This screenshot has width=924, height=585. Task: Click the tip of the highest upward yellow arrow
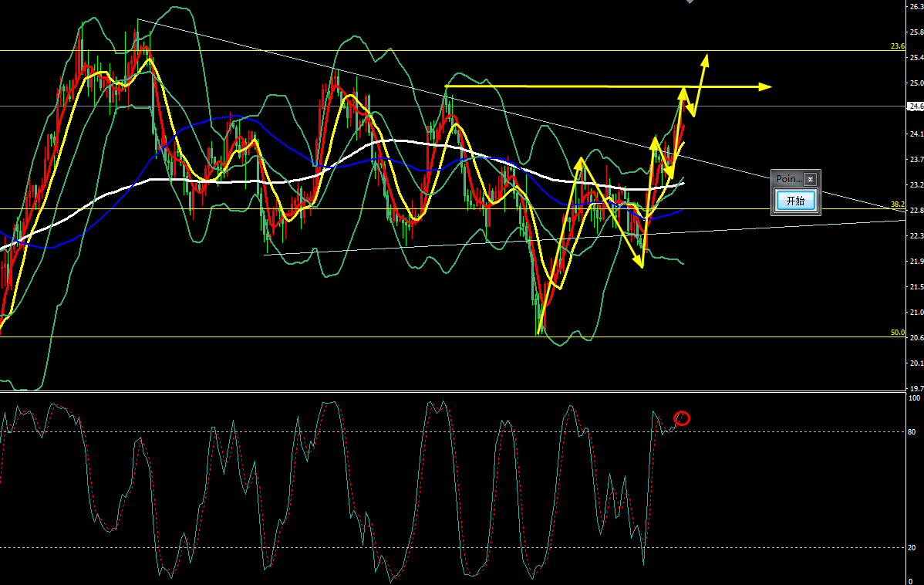coord(705,56)
